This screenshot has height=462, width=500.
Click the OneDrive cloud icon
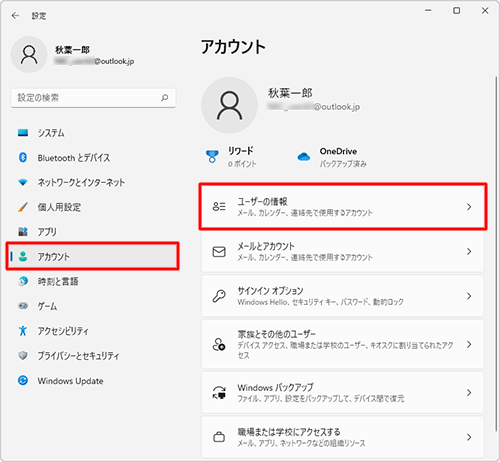304,157
